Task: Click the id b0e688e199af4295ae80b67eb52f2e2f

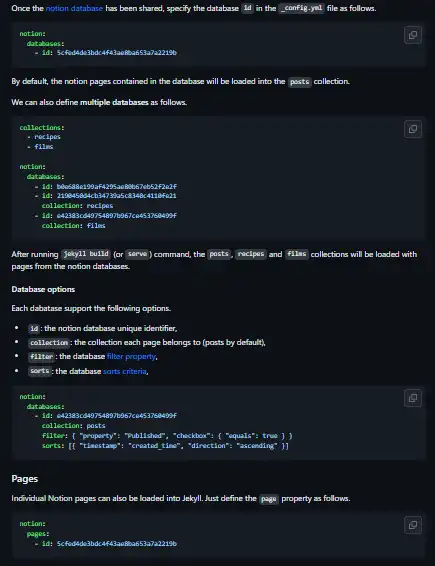Action: [x=117, y=187]
